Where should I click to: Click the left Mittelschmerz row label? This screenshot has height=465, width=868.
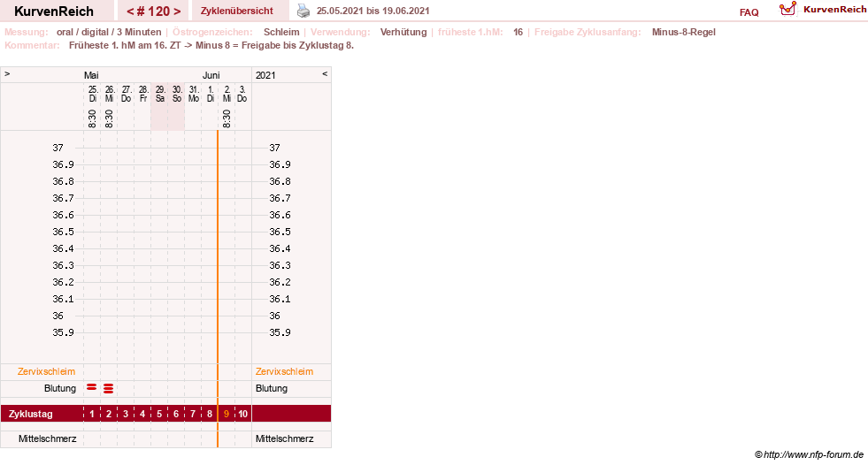click(x=47, y=438)
